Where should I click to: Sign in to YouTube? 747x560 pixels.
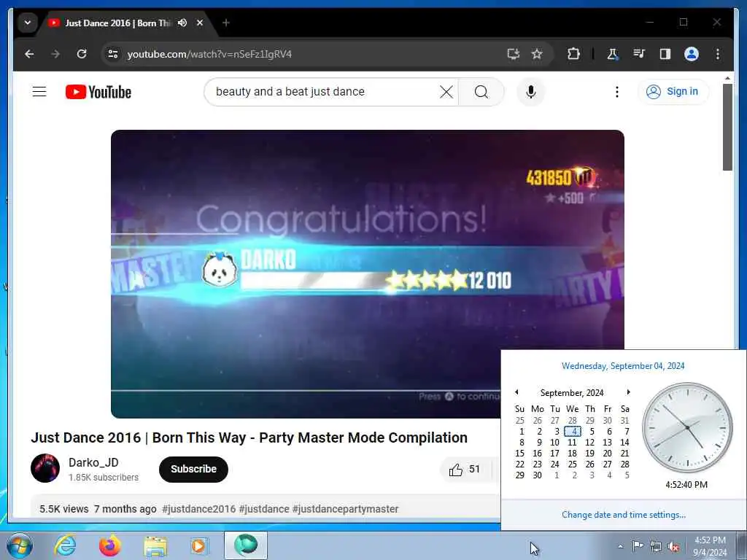click(673, 91)
